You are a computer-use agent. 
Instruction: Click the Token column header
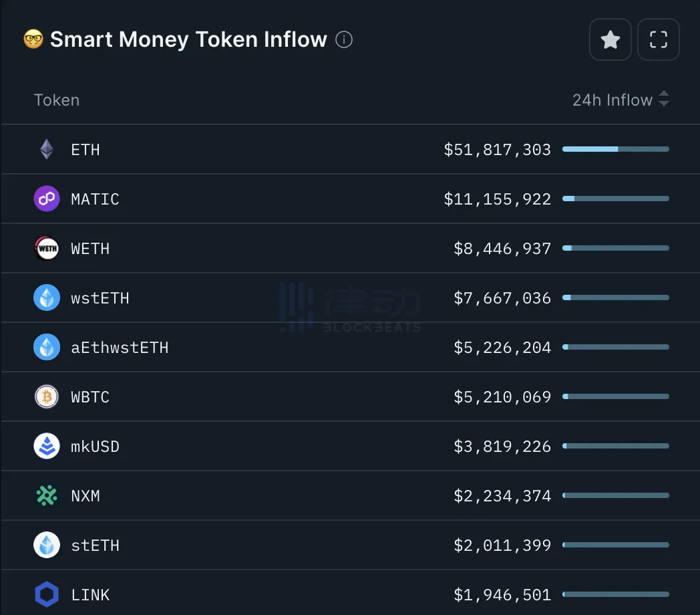[x=57, y=100]
